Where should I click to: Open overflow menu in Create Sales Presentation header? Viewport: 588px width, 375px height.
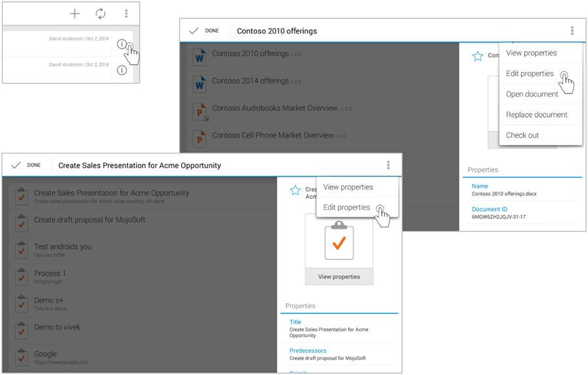pyautogui.click(x=388, y=165)
